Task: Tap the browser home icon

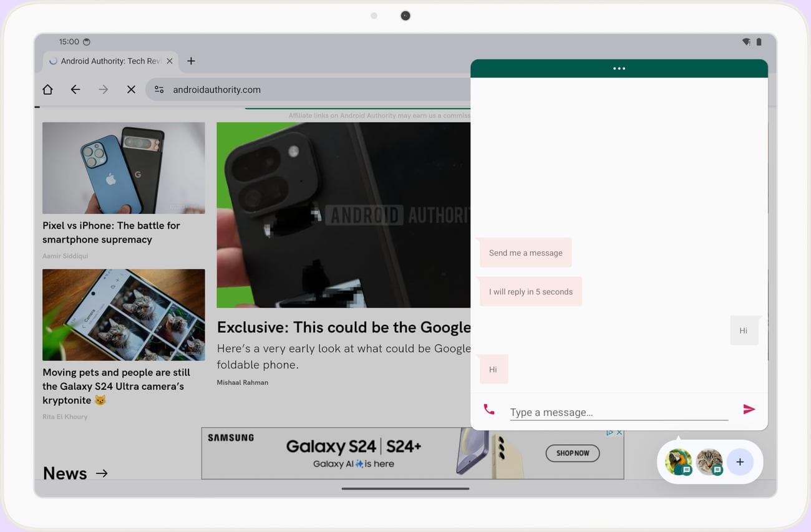Action: point(47,90)
